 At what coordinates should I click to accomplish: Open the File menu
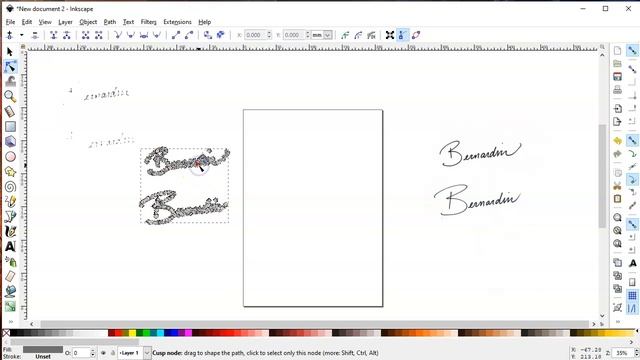coord(10,22)
